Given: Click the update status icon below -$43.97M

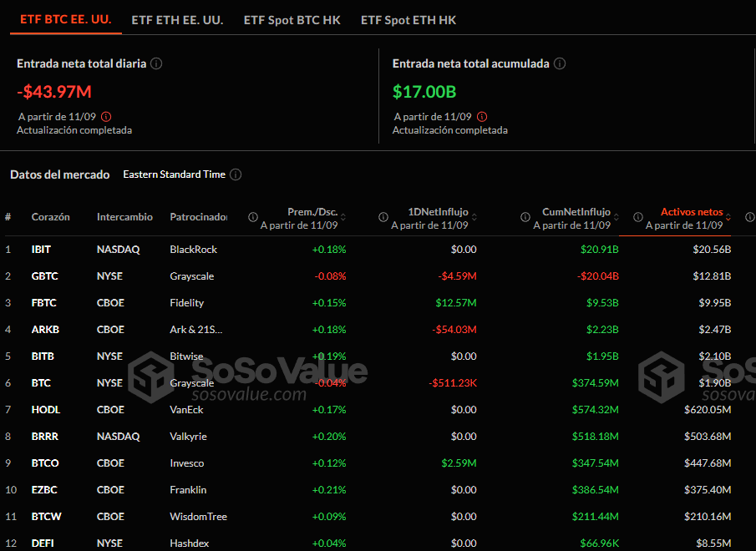Looking at the screenshot, I should pyautogui.click(x=104, y=116).
